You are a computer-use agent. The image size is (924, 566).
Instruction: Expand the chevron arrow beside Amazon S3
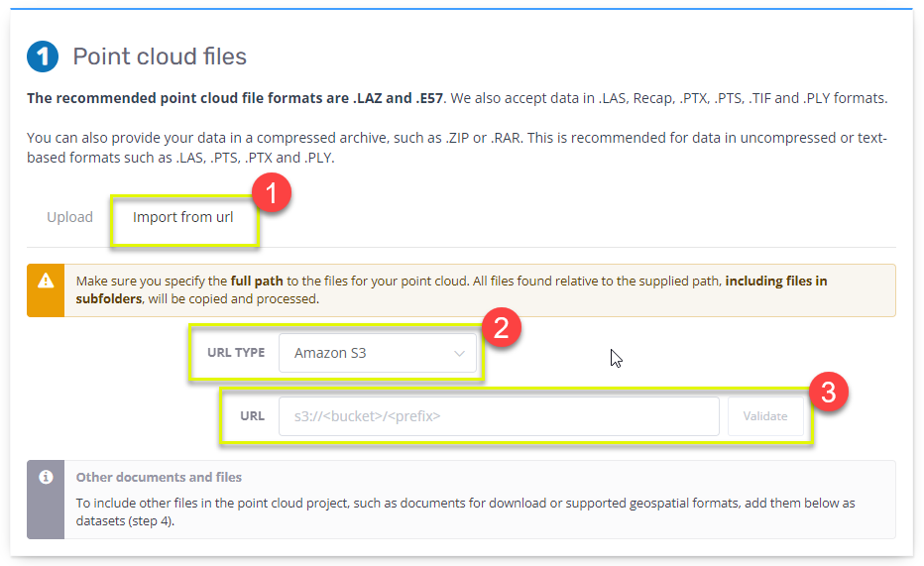[x=459, y=353]
